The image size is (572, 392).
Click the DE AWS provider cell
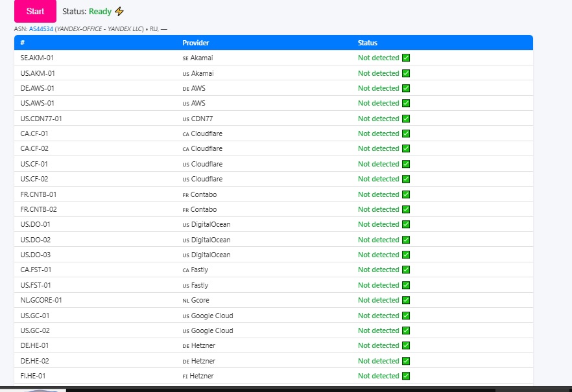pos(194,88)
